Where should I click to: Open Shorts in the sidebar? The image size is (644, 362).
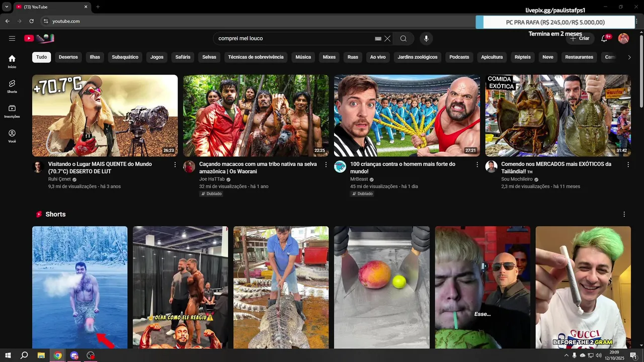12,86
